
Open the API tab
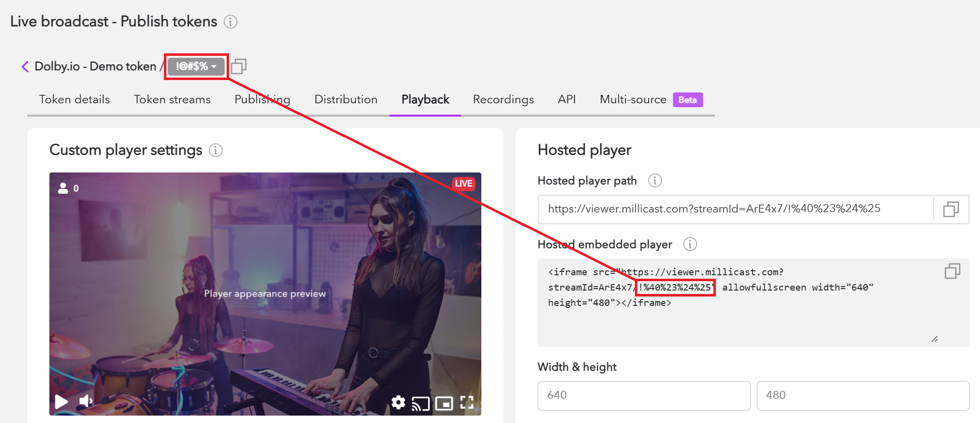tap(567, 99)
